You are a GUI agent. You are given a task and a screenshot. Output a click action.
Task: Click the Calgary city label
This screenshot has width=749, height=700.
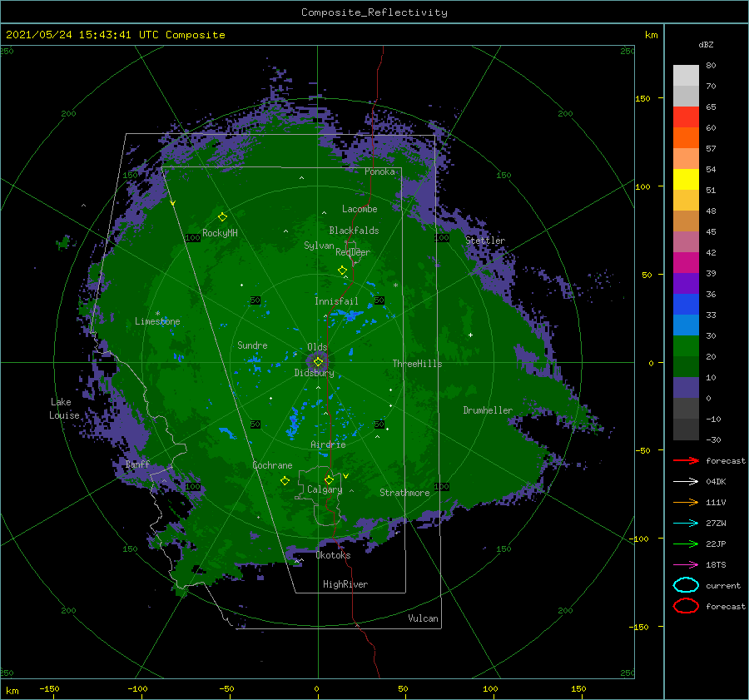[325, 489]
